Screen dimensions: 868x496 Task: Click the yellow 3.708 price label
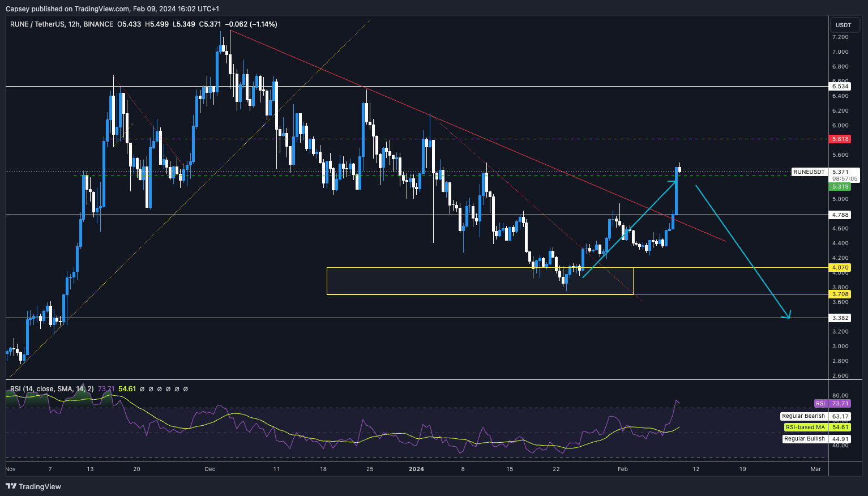[x=840, y=294]
